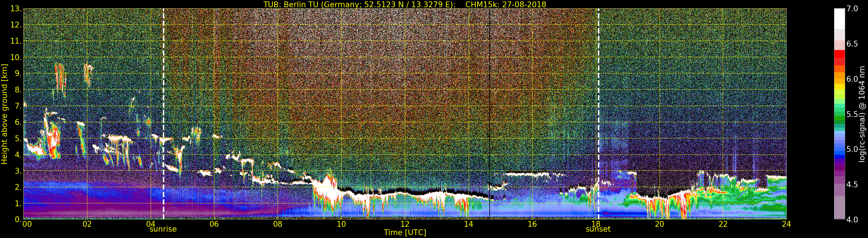This screenshot has width=868, height=238.
Task: Click the red segment of the colorbar near 6.3
Action: coord(839,54)
